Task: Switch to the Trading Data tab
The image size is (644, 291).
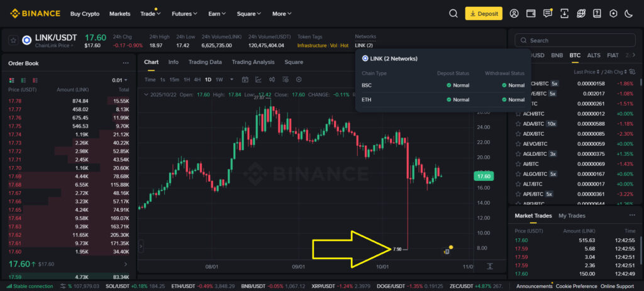Action: tap(205, 62)
